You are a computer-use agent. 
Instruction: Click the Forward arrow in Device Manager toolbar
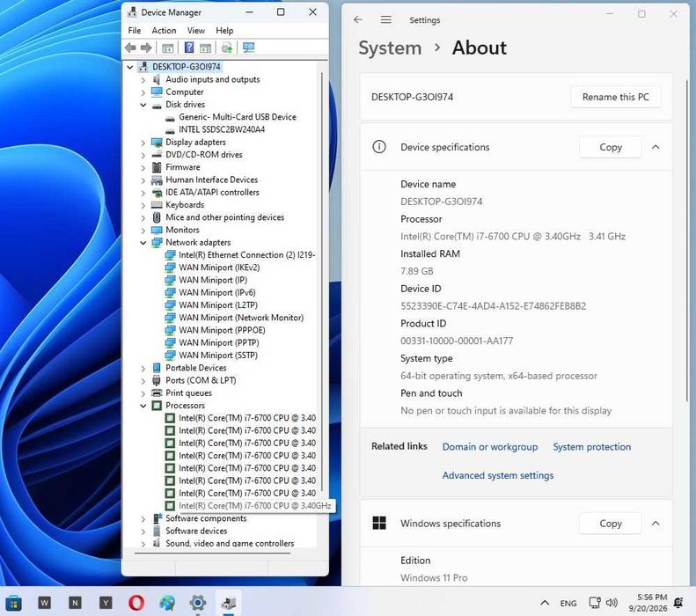point(145,48)
